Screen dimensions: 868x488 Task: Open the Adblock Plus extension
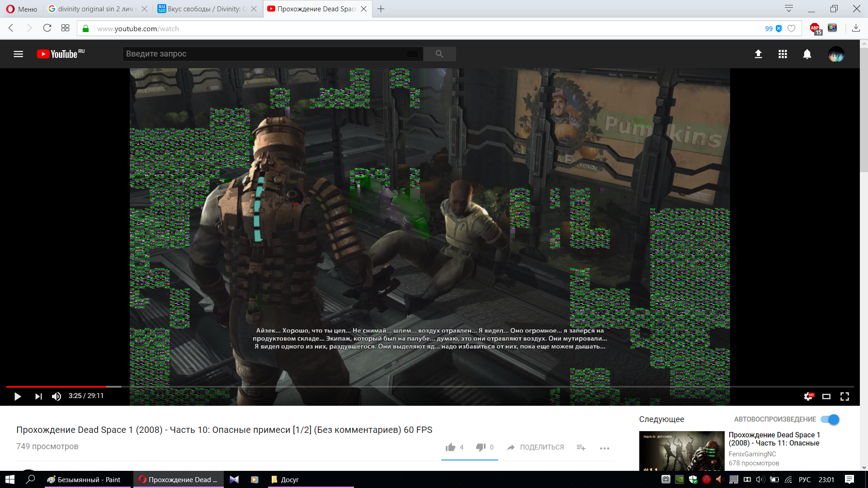tap(815, 28)
